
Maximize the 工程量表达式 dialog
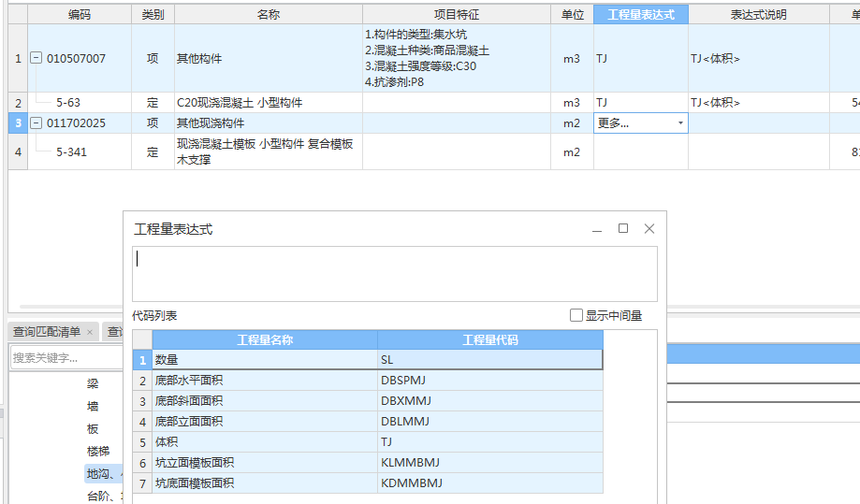[x=623, y=228]
